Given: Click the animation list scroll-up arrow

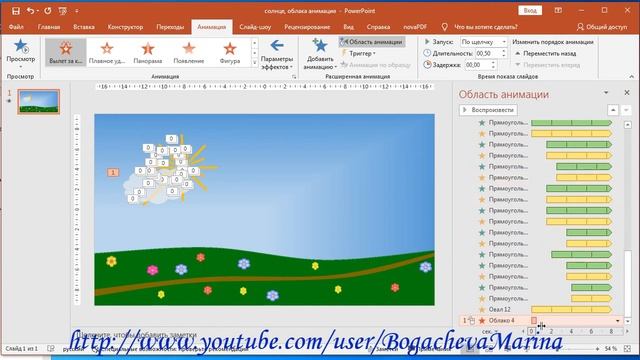Looking at the screenshot, I should (628, 124).
